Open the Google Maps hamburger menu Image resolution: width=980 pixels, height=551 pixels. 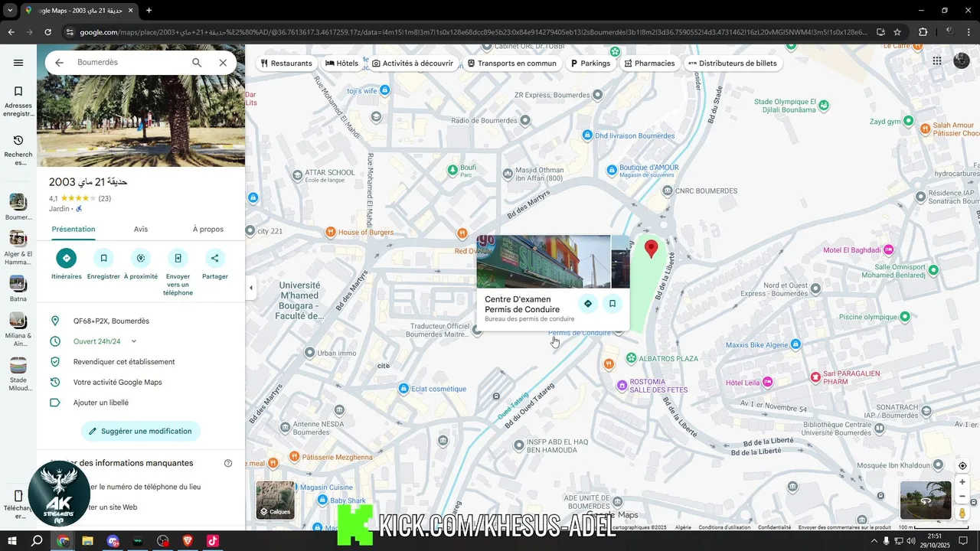tap(18, 63)
